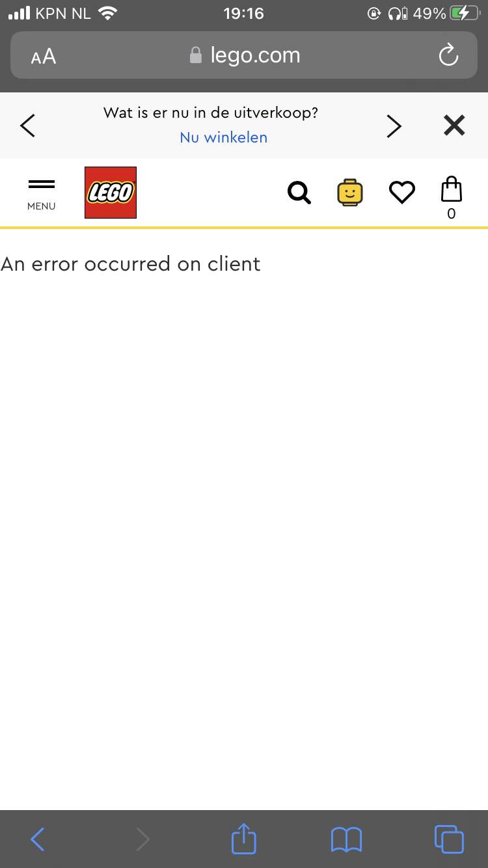Open site search with magnifier icon

coord(299,193)
